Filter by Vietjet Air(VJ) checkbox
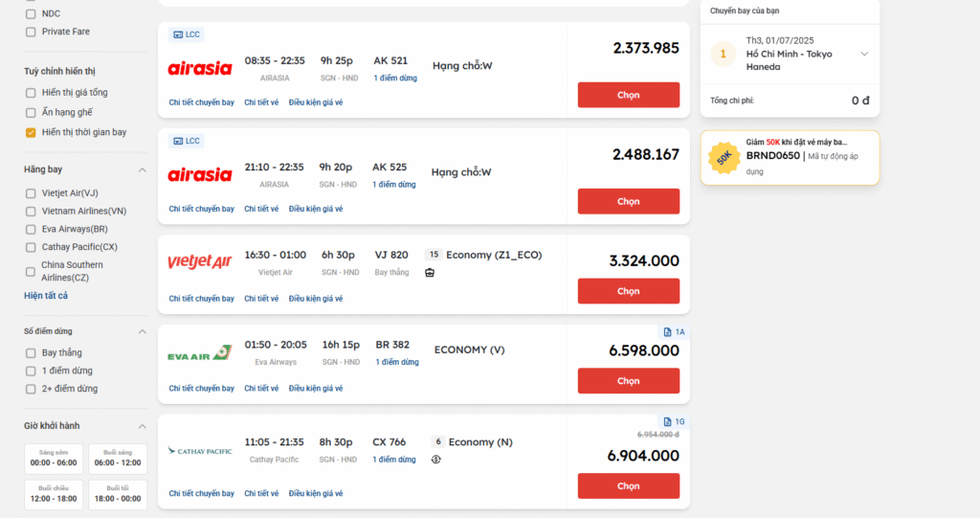 [x=31, y=193]
